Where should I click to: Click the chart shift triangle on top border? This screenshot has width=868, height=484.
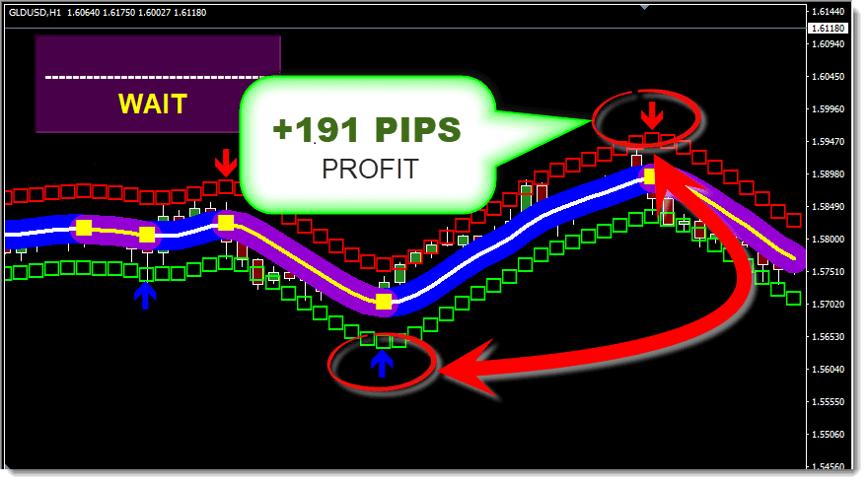[645, 8]
